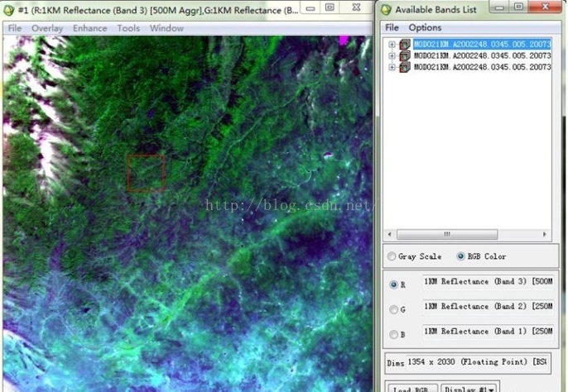Click the B band field showing Band 1

pyautogui.click(x=488, y=332)
